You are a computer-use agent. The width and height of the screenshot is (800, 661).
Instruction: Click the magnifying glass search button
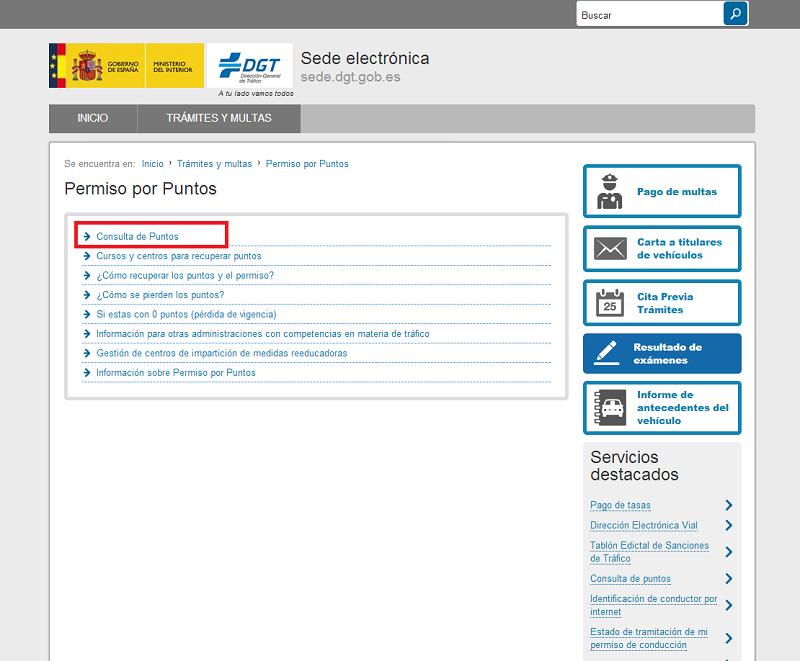735,14
